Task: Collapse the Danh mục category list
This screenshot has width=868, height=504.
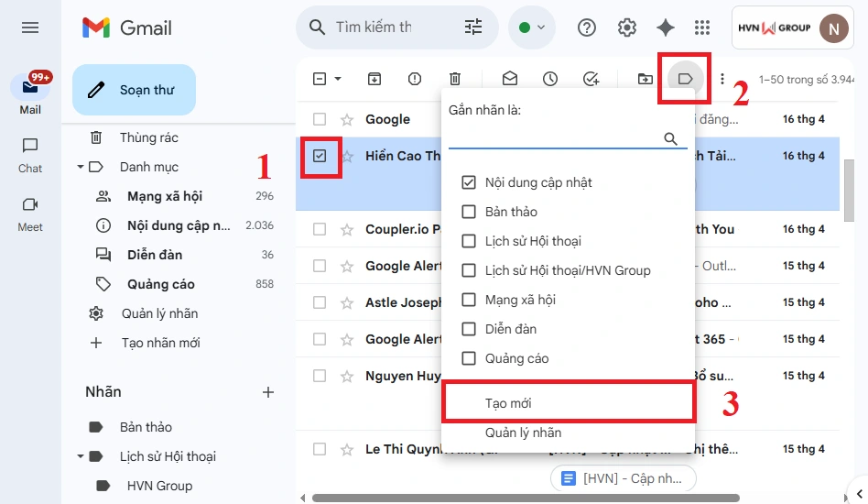Action: (x=82, y=167)
